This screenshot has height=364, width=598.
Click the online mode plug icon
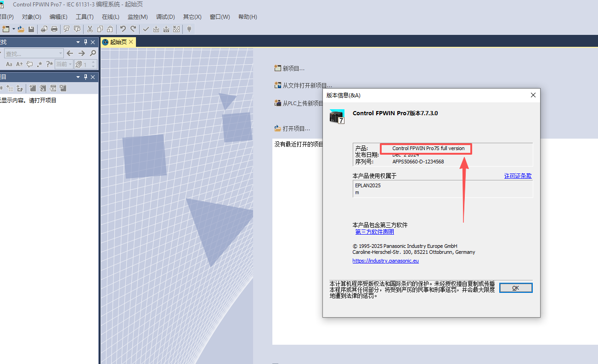pyautogui.click(x=189, y=29)
